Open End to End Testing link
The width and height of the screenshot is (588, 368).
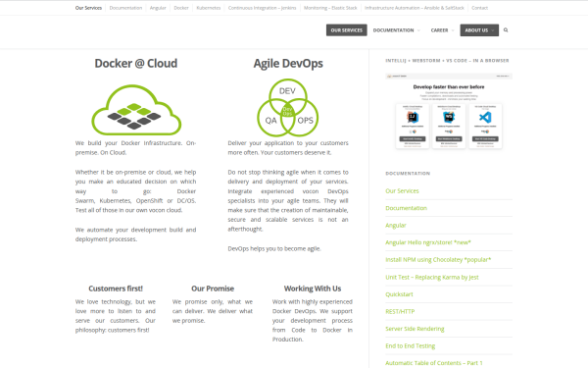click(411, 345)
